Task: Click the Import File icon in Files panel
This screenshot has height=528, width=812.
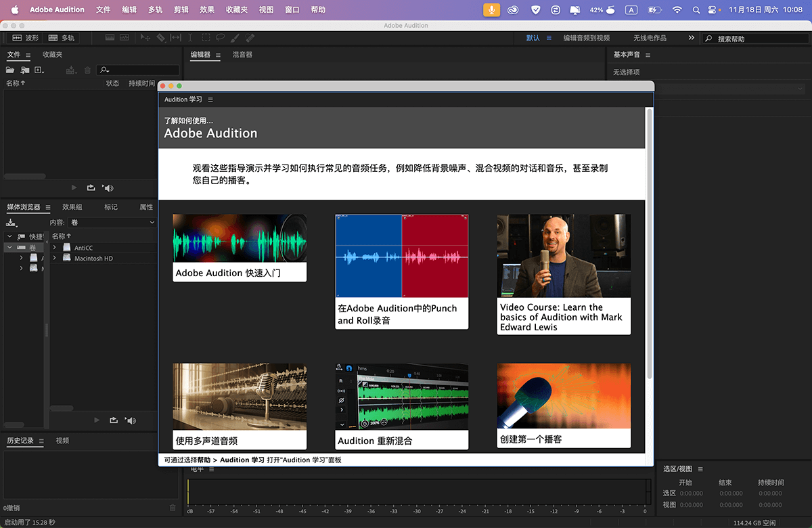Action: tap(25, 70)
